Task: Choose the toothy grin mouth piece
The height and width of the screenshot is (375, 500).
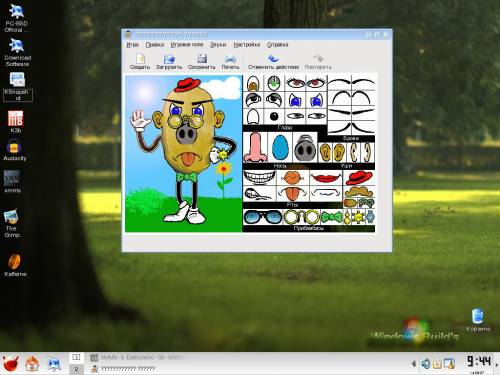Action: pyautogui.click(x=259, y=177)
